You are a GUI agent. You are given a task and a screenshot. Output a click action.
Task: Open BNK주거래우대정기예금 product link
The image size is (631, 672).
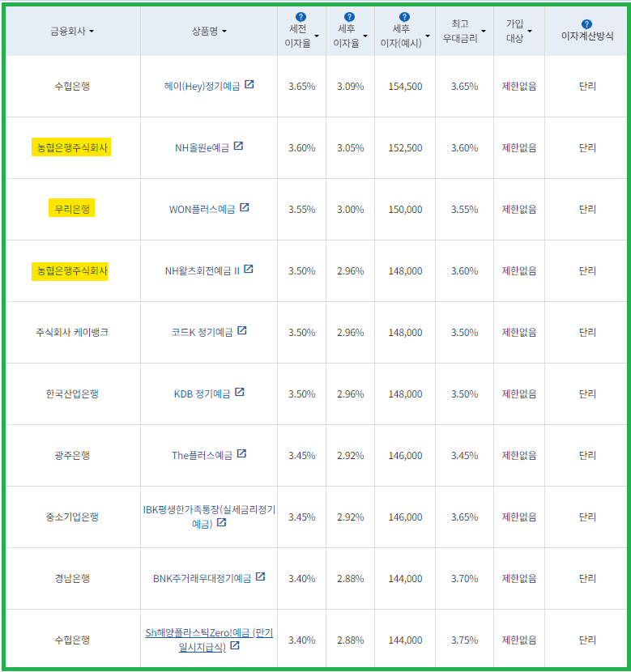[x=202, y=579]
